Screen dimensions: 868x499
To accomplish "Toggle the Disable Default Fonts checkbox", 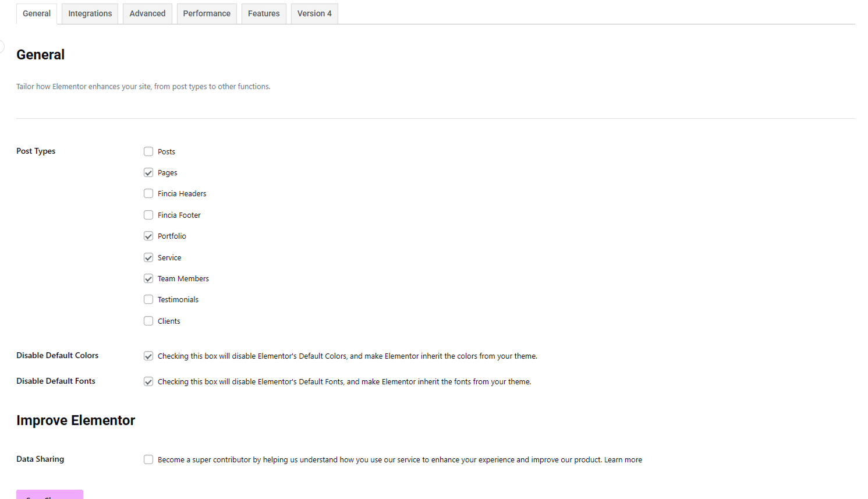I will [148, 382].
